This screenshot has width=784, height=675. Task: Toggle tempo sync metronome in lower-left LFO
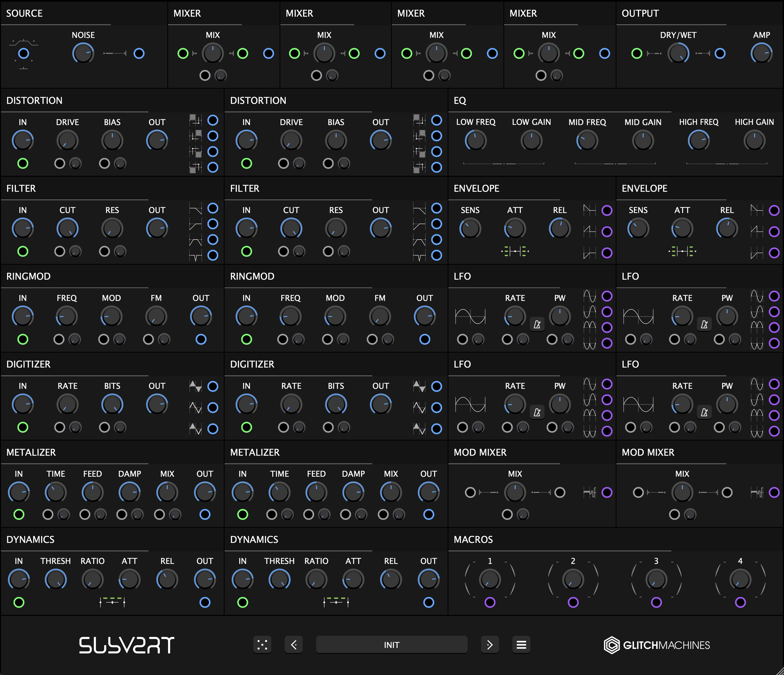(x=537, y=412)
